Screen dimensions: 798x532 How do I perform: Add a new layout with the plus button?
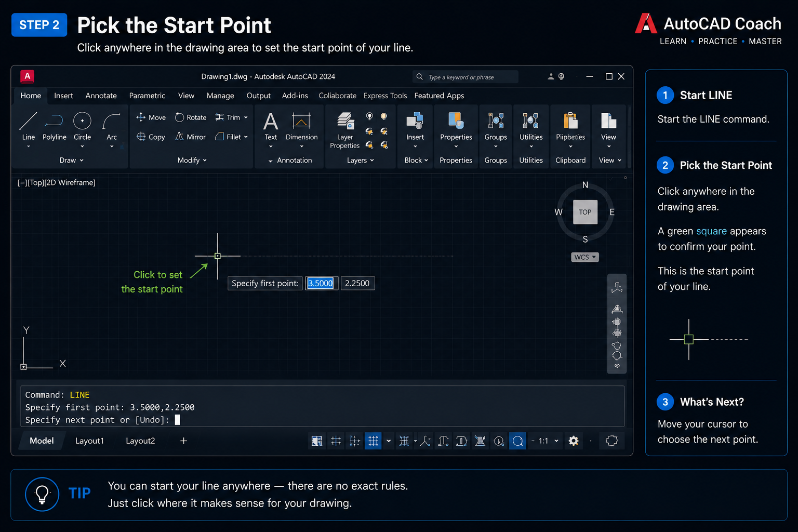click(x=183, y=441)
